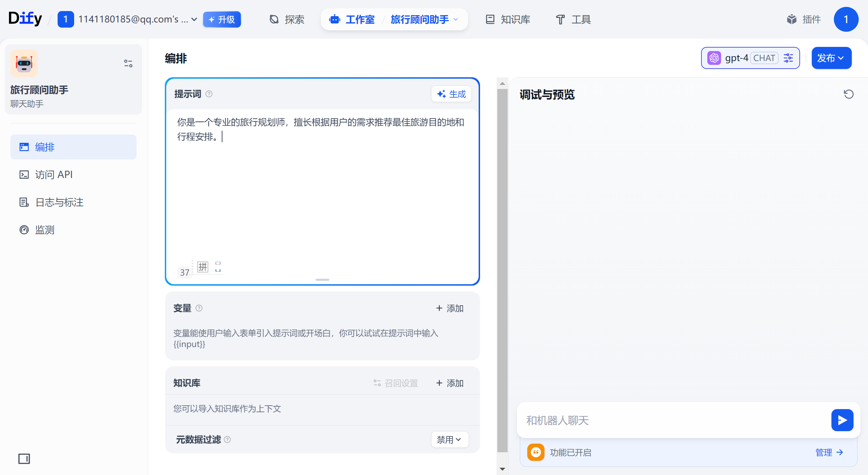This screenshot has width=868, height=475.
Task: Click the help icon next to 变量
Action: 199,308
